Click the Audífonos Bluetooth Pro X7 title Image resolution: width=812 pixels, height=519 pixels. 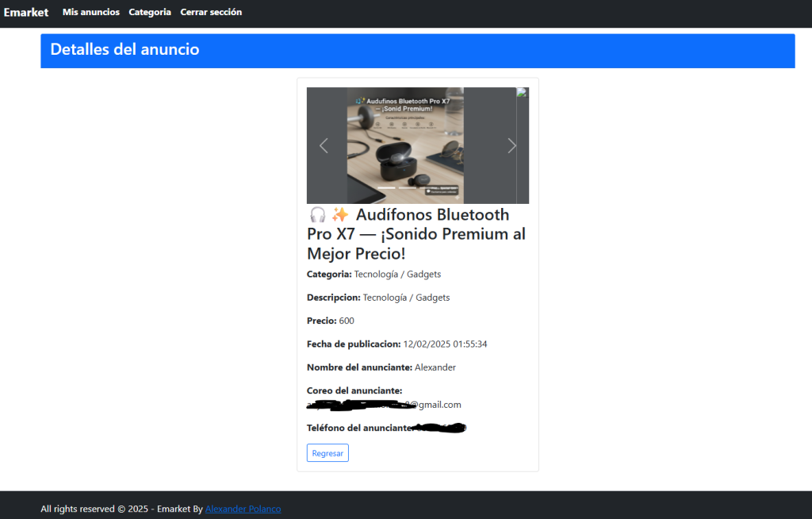tap(416, 234)
